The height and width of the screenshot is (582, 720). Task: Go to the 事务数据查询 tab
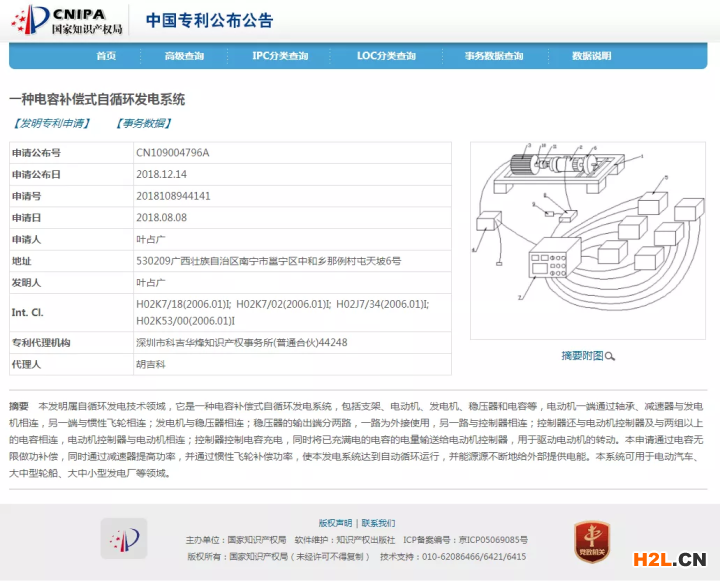tap(494, 56)
